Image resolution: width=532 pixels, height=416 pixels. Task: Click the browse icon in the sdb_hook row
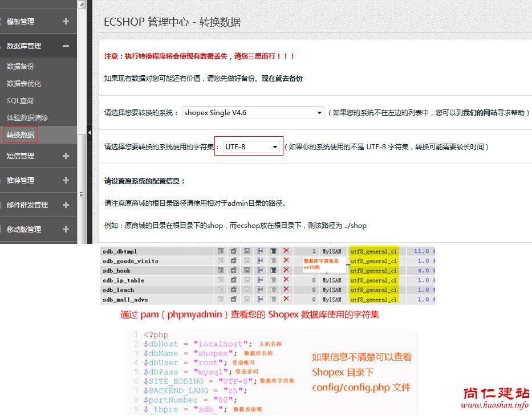pyautogui.click(x=220, y=270)
